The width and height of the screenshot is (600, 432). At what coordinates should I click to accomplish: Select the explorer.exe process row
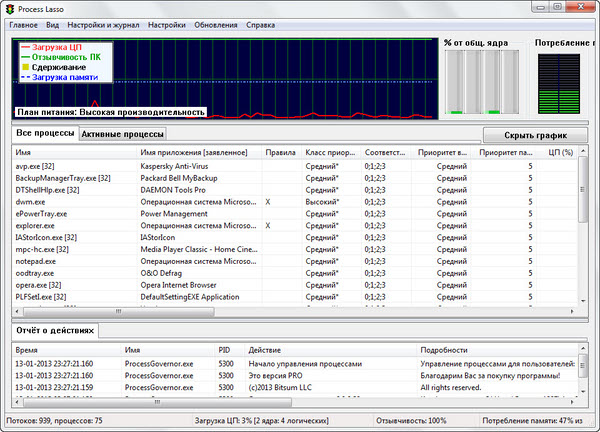(40, 225)
